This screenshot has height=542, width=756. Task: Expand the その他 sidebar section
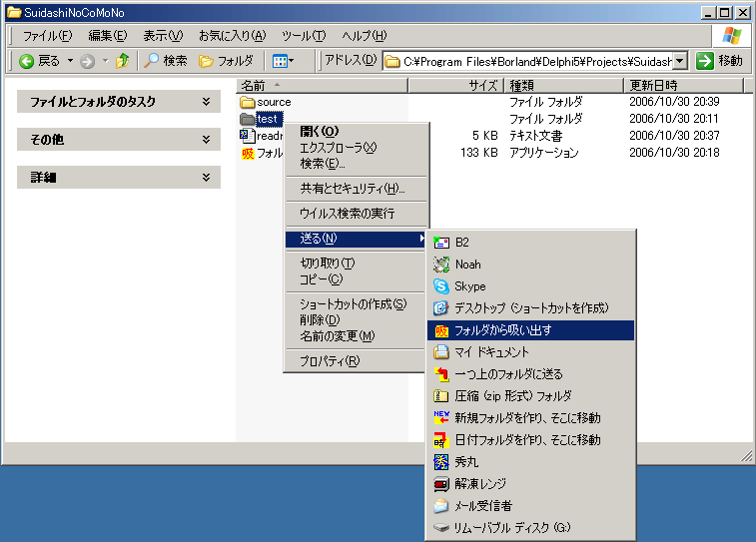(206, 140)
